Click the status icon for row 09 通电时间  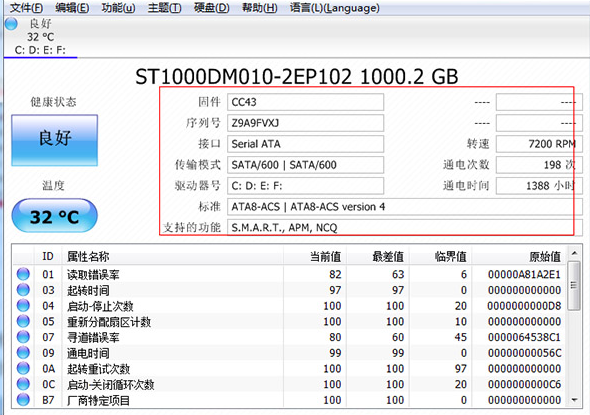(x=23, y=353)
